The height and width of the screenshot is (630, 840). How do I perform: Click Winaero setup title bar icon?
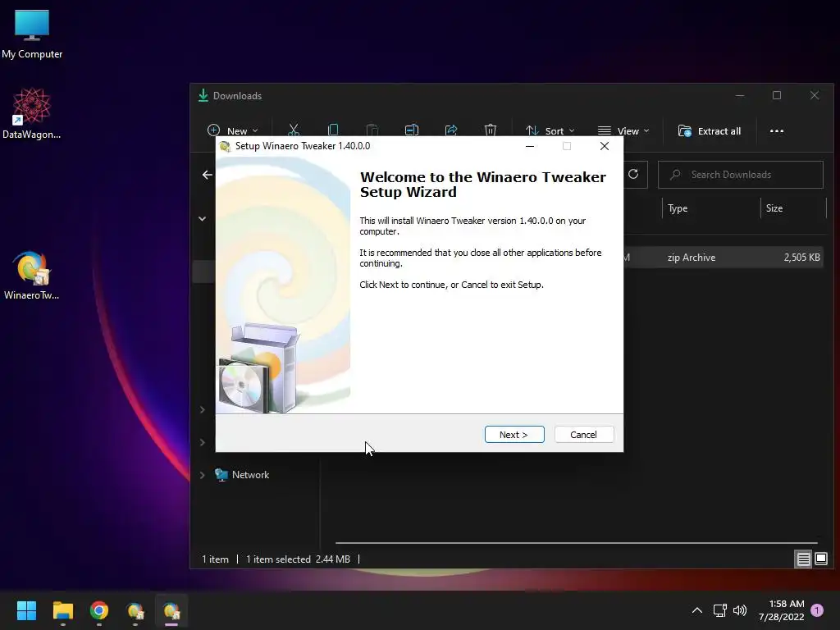tap(225, 146)
